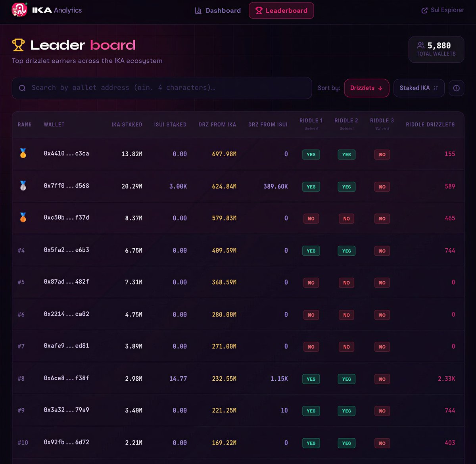The width and height of the screenshot is (476, 464).
Task: Click the gold medal rank icon
Action: (x=23, y=153)
